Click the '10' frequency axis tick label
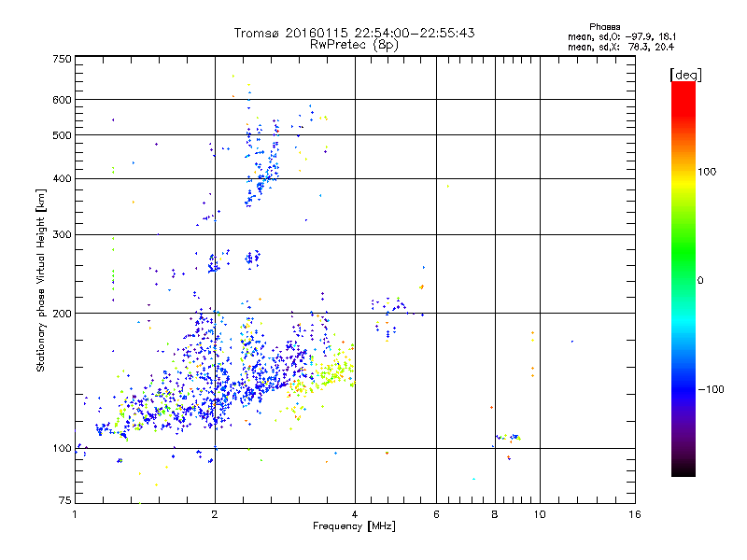This screenshot has width=747, height=560. coord(540,514)
